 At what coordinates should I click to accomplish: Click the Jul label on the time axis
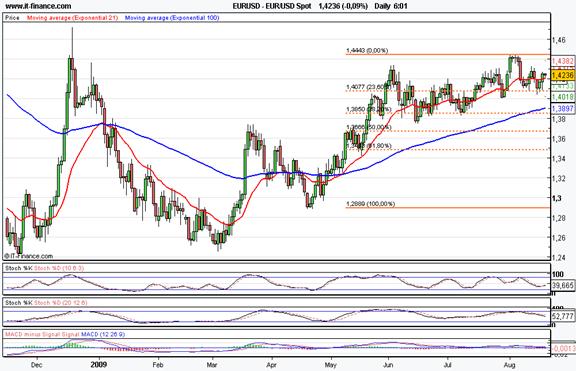coord(447,365)
